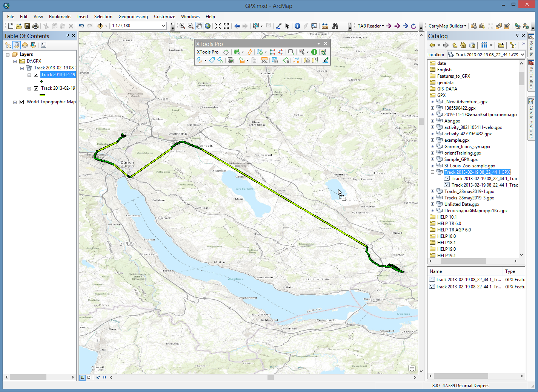Collapse the Layers data frame node
The image size is (538, 392).
pyautogui.click(x=8, y=55)
